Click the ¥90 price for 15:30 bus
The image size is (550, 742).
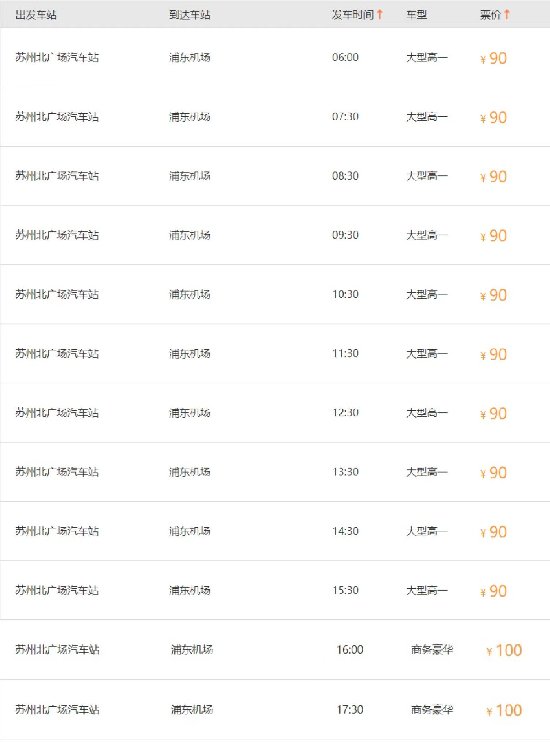click(494, 591)
